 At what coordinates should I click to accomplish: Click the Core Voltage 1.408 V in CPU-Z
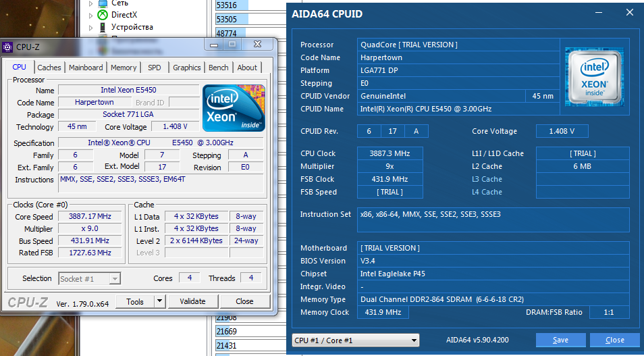click(176, 126)
